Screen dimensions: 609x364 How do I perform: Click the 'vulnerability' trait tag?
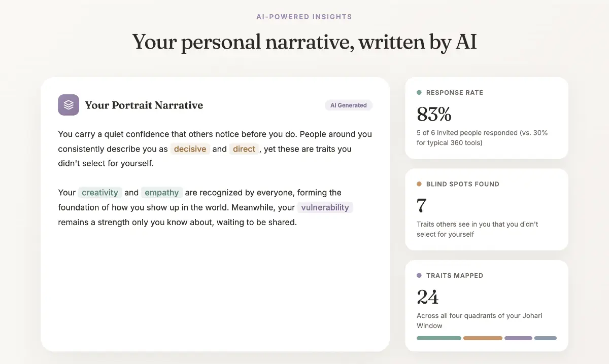click(325, 207)
